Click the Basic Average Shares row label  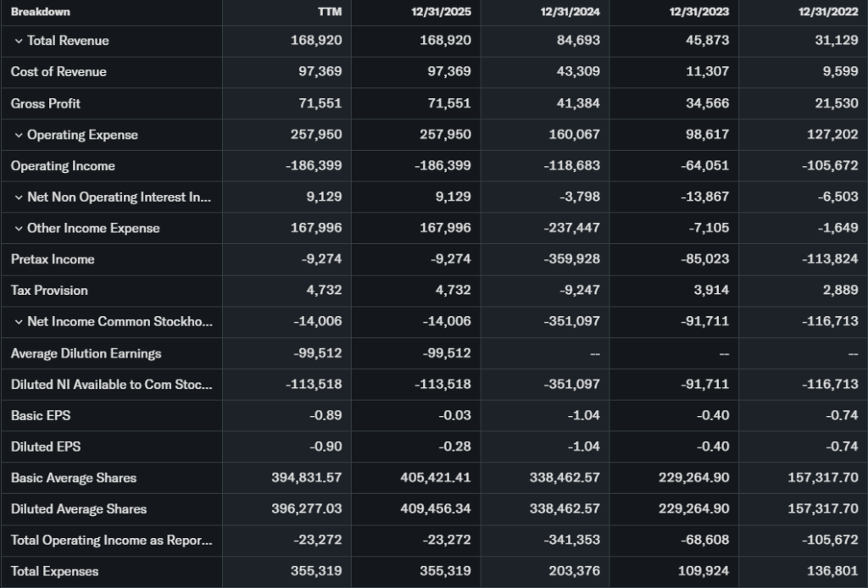tap(74, 478)
